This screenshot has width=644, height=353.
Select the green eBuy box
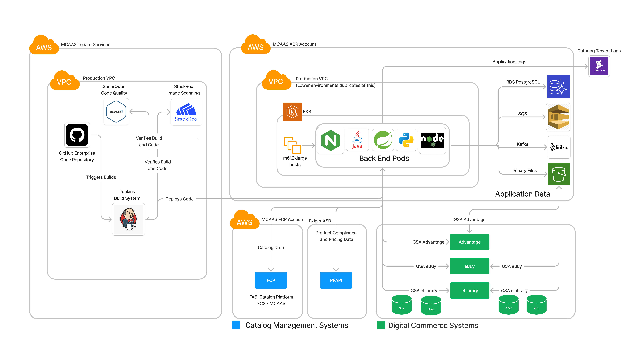(x=469, y=266)
